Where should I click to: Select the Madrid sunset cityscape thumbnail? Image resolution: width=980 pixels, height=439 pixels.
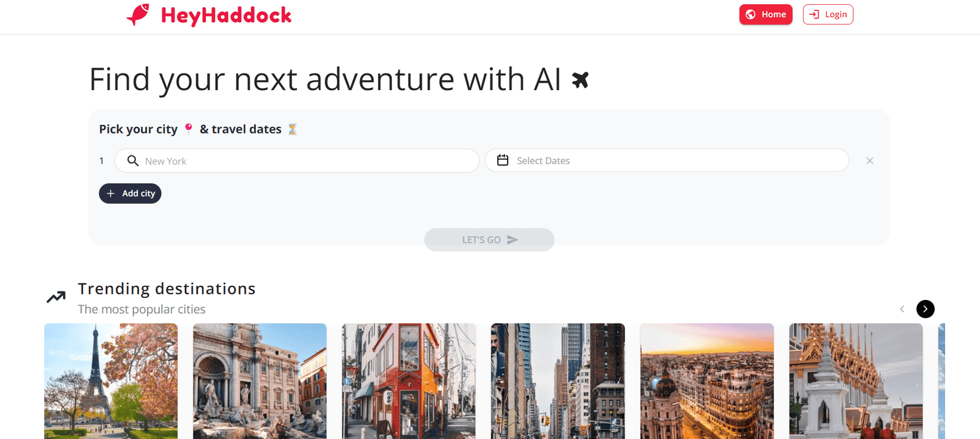(x=707, y=381)
